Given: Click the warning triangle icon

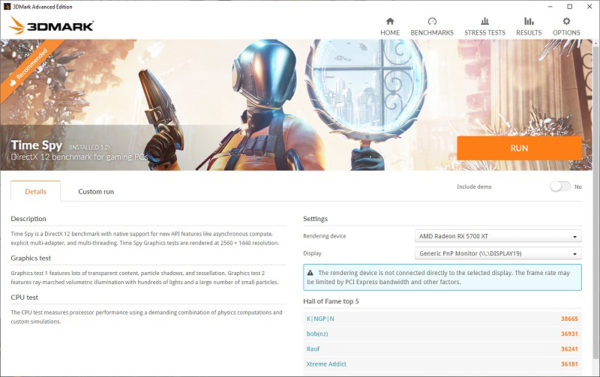Looking at the screenshot, I should coord(310,273).
